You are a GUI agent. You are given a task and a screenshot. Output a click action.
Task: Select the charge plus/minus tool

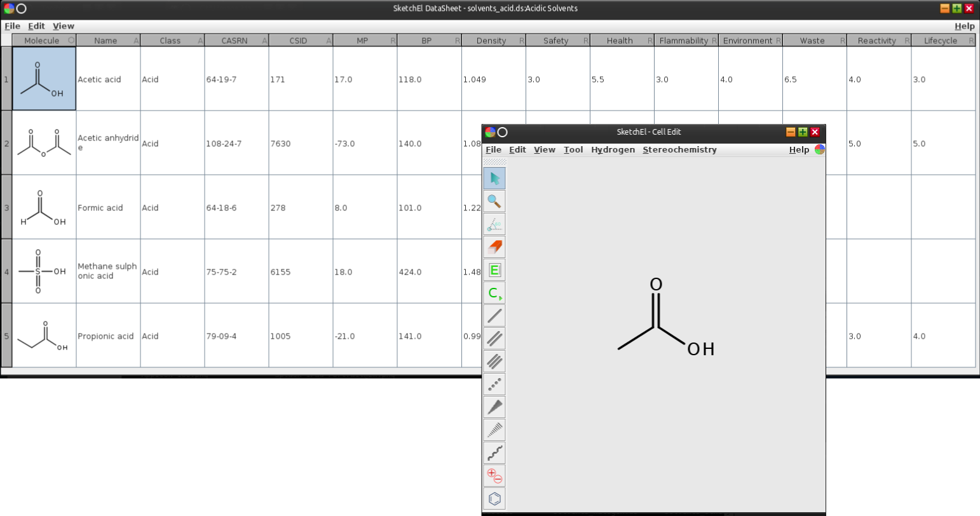pos(494,476)
